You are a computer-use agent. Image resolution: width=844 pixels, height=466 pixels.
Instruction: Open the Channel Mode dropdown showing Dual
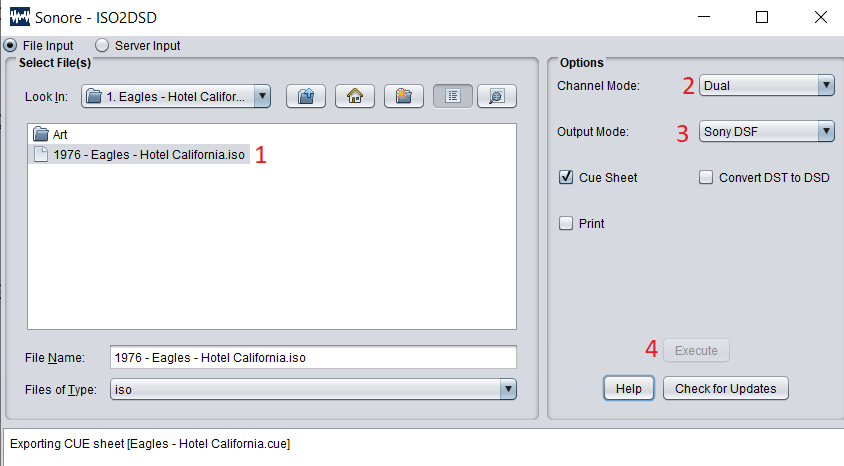pos(766,86)
